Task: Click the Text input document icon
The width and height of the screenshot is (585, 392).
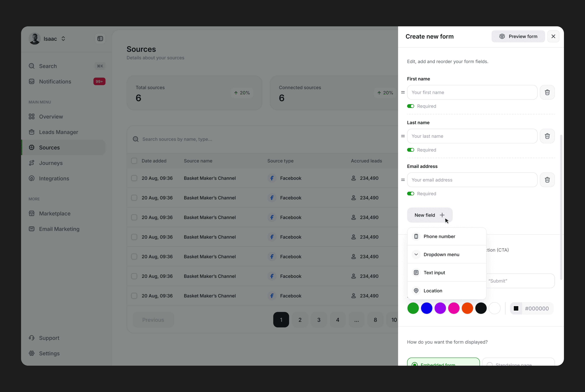Action: tap(416, 272)
